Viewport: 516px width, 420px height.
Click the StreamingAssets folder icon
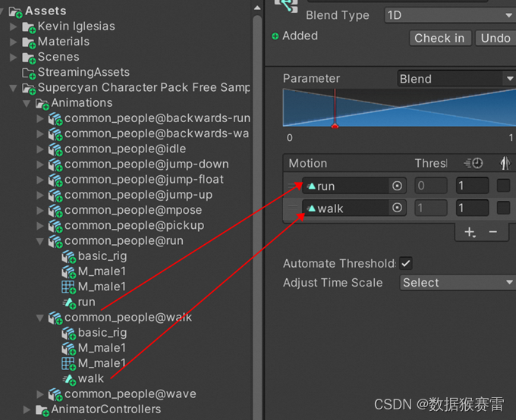pos(29,74)
